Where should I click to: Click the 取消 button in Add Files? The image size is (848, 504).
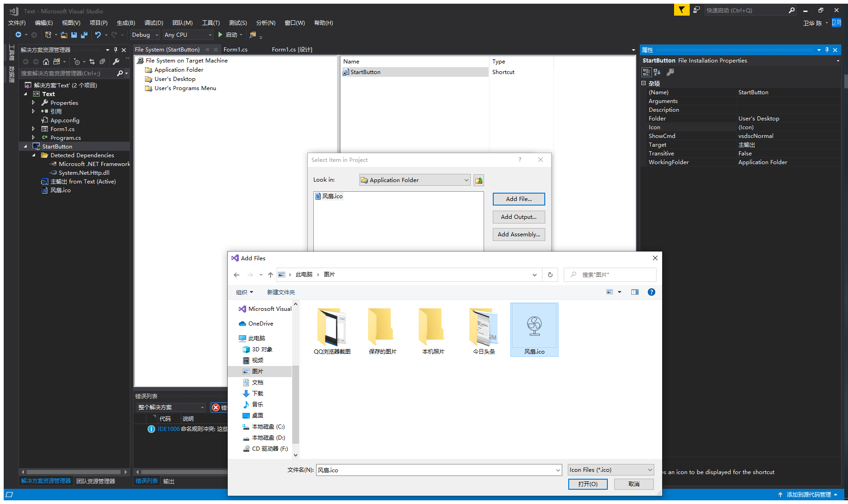(x=634, y=484)
